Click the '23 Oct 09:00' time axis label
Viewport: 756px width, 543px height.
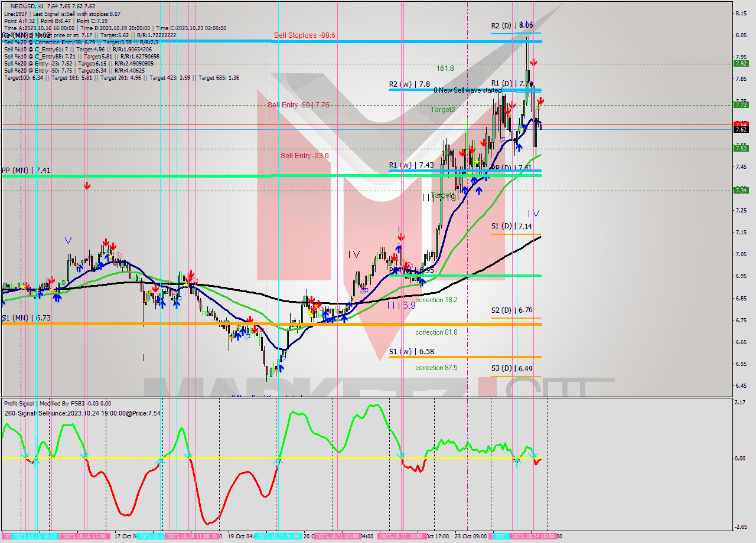(x=471, y=537)
